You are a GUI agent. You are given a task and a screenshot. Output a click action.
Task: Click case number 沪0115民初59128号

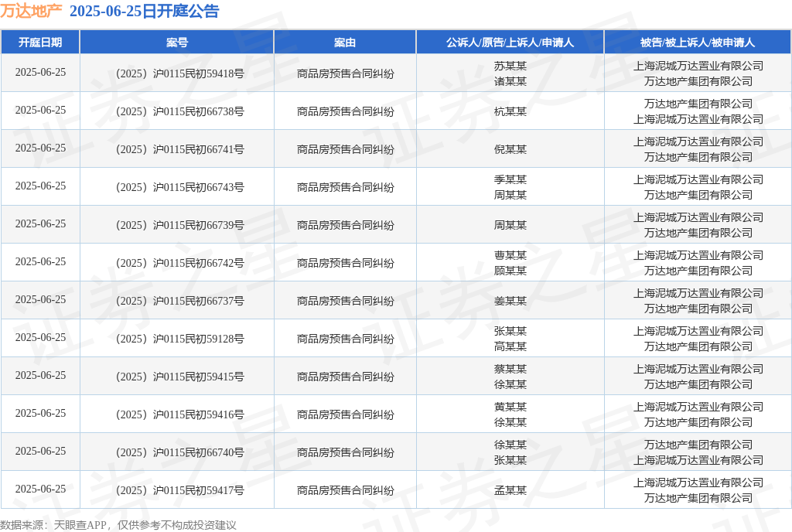pos(199,339)
